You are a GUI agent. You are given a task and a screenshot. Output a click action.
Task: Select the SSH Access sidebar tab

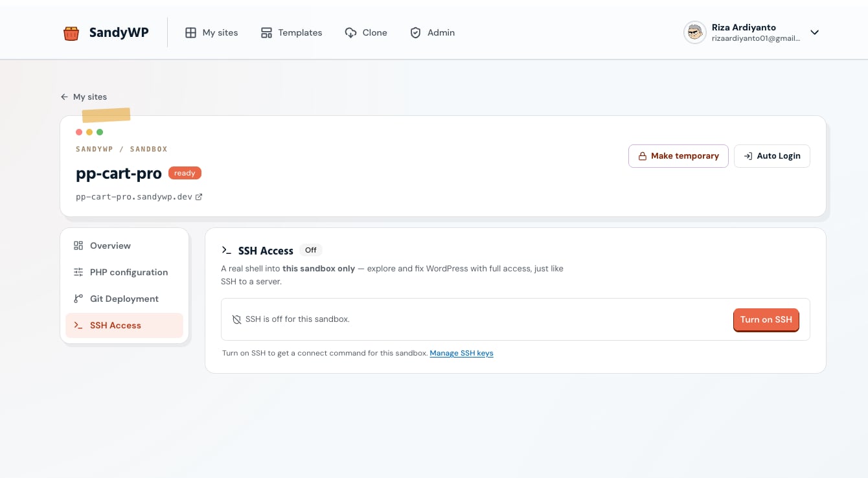click(x=124, y=325)
